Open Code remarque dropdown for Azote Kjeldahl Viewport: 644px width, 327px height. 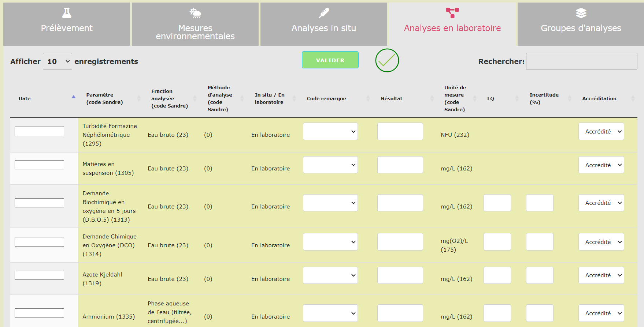pyautogui.click(x=330, y=275)
